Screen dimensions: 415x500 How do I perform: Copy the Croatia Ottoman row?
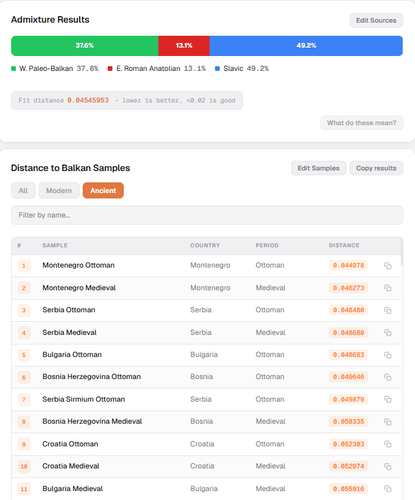tap(387, 444)
